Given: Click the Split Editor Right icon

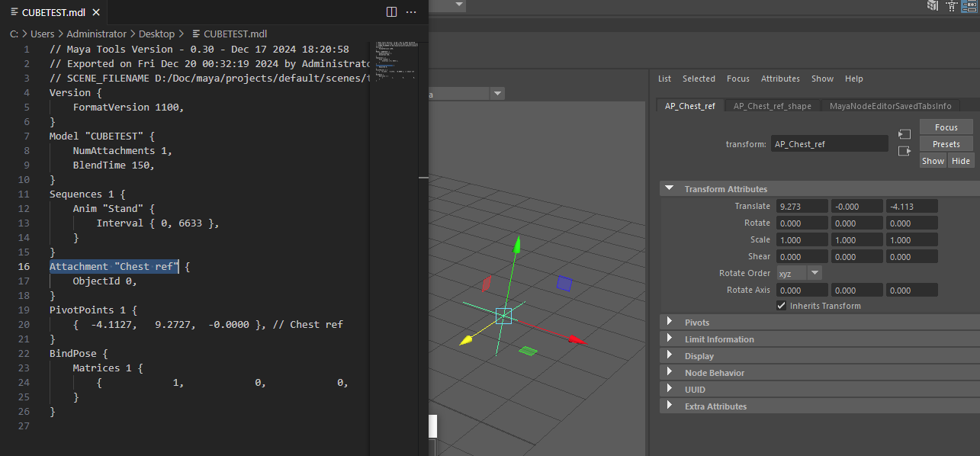Looking at the screenshot, I should [x=391, y=11].
